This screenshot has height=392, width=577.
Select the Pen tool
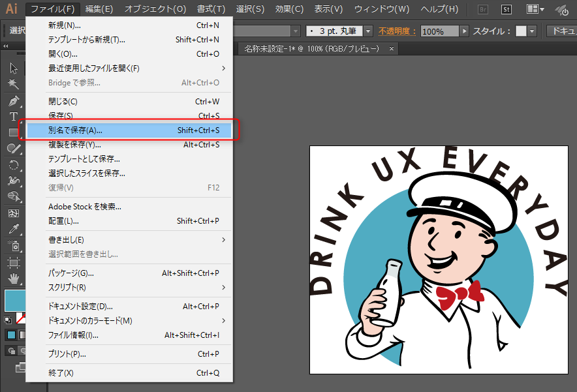(13, 101)
